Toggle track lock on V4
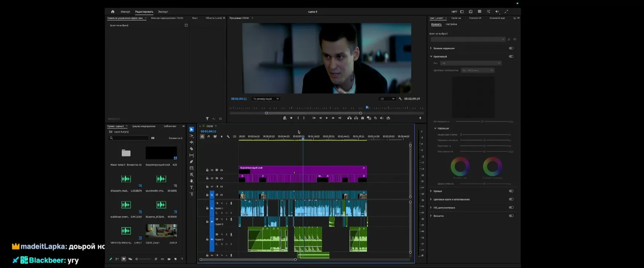644x268 pixels. tap(207, 170)
